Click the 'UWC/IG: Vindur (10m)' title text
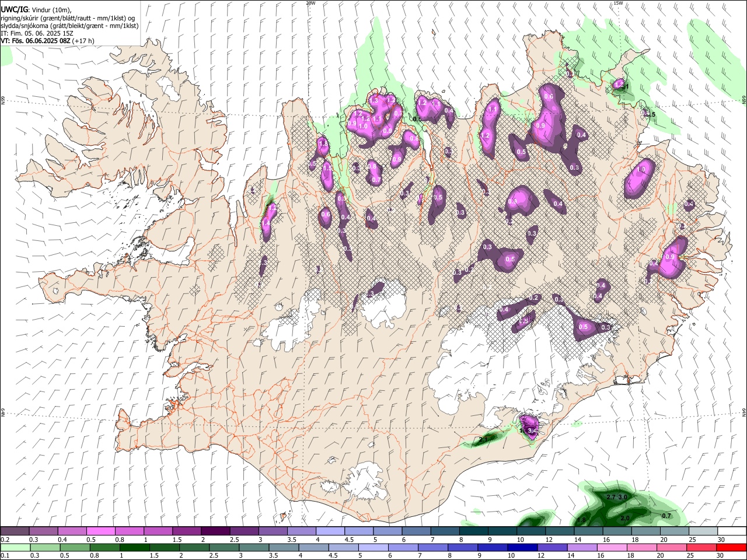 [x=36, y=10]
